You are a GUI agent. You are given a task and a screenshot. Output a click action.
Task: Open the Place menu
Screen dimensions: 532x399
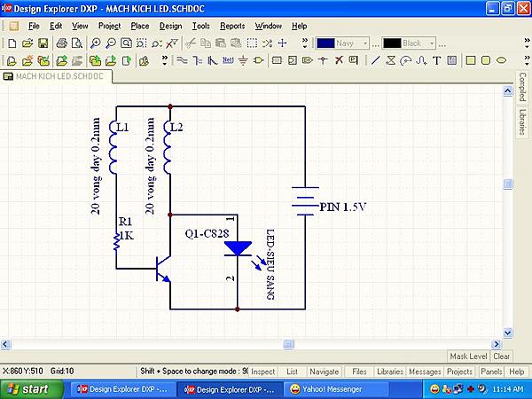(x=139, y=26)
